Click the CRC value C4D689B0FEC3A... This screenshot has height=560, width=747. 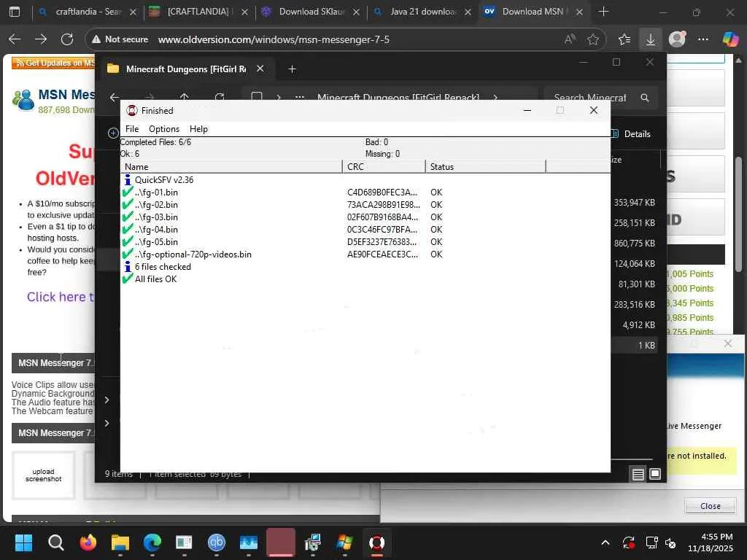pyautogui.click(x=382, y=192)
